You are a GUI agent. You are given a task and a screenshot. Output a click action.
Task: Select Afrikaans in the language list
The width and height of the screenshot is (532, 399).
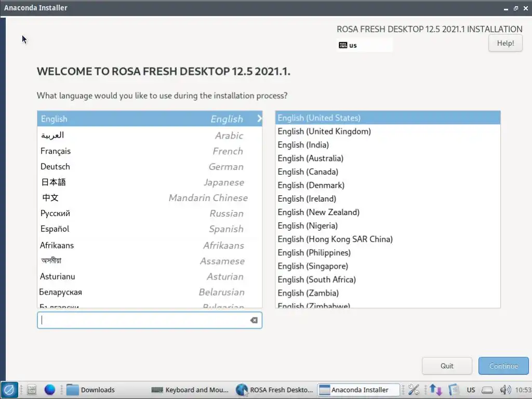pyautogui.click(x=150, y=245)
